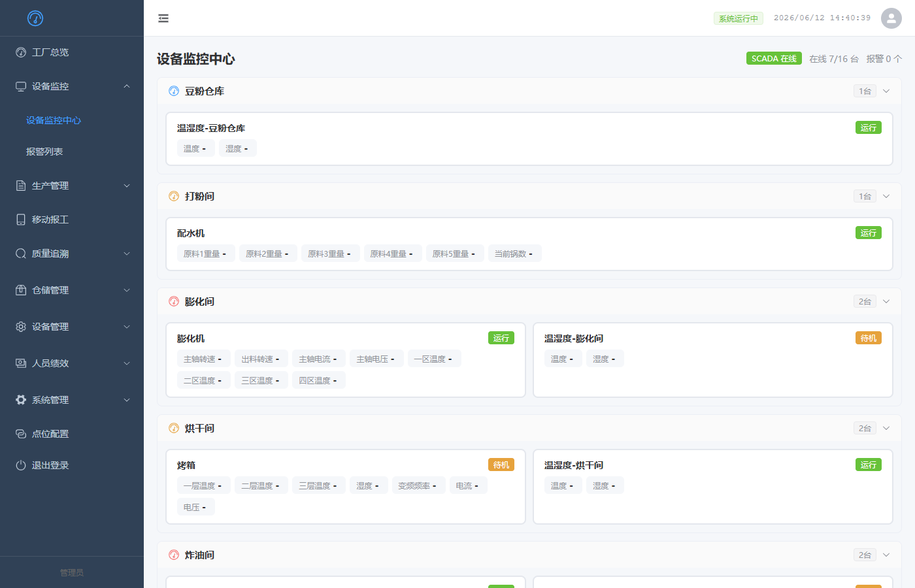Collapse the 炸油间 section chevron
This screenshot has height=588, width=915.
click(886, 555)
